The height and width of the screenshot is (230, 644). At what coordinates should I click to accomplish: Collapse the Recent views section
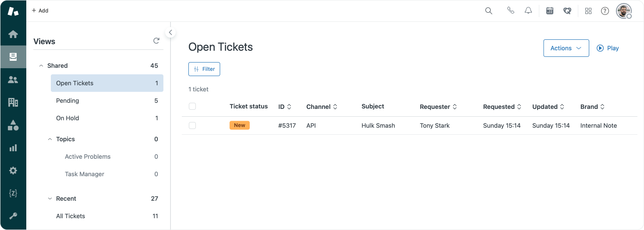[x=50, y=199]
